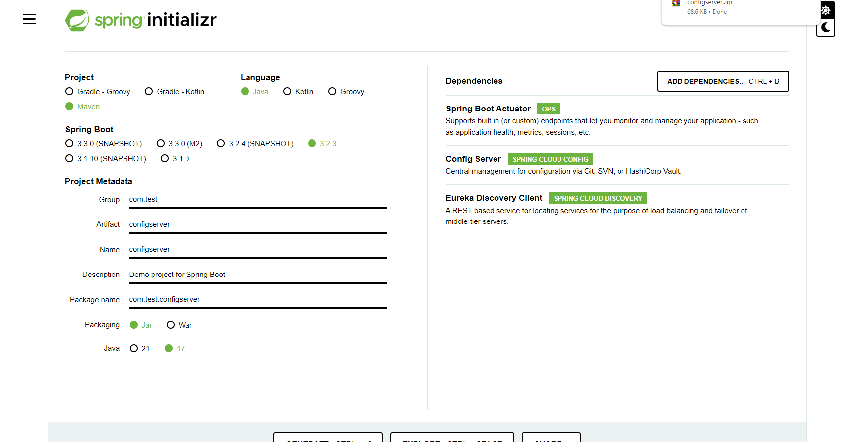The width and height of the screenshot is (868, 442).
Task: Select Maven project type
Action: pyautogui.click(x=82, y=107)
